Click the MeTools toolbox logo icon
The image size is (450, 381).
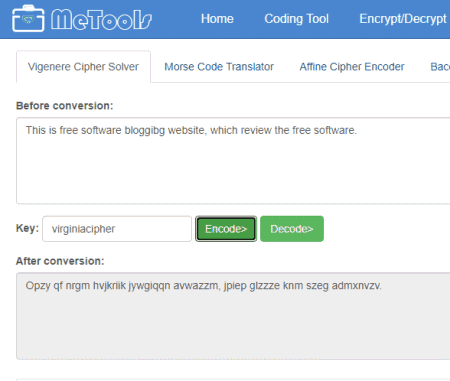pyautogui.click(x=28, y=19)
